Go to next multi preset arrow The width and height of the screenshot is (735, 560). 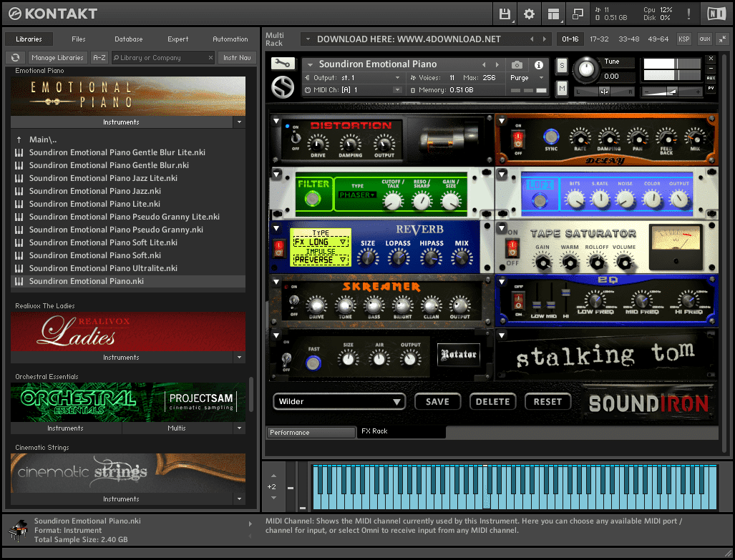point(544,39)
